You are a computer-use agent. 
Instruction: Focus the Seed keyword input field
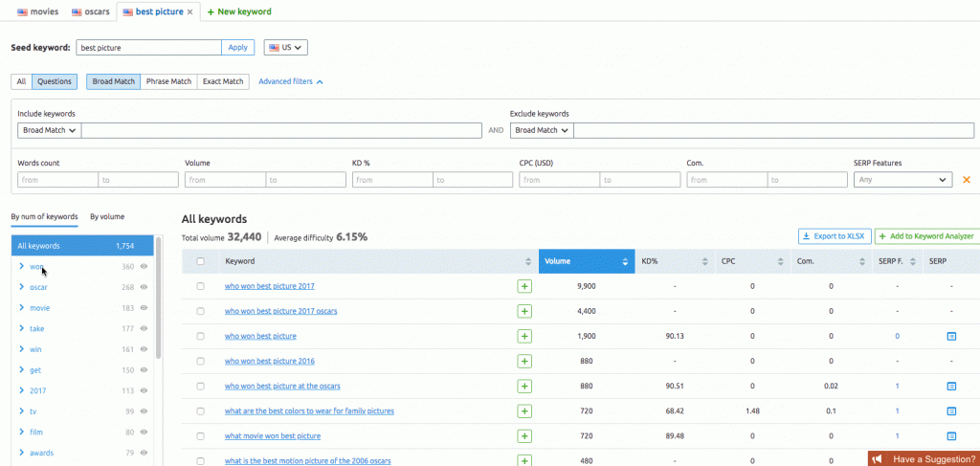[148, 48]
